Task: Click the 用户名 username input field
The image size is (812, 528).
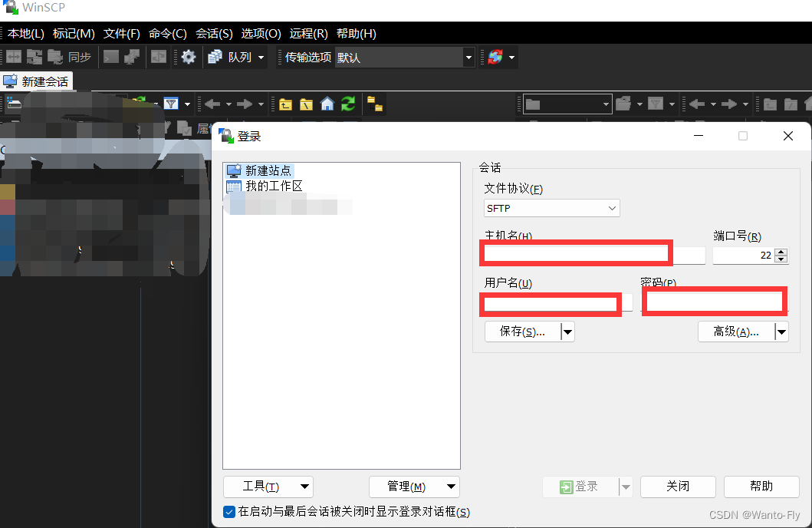Action: coord(558,302)
